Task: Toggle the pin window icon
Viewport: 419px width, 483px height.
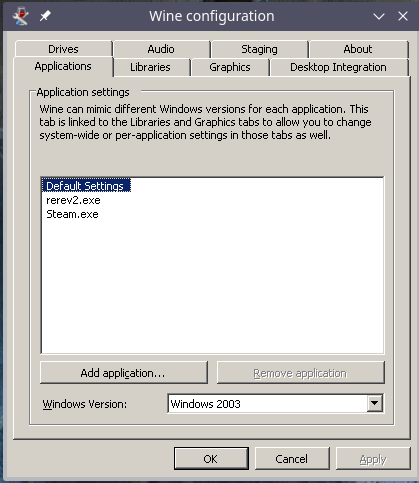Action: click(x=45, y=16)
